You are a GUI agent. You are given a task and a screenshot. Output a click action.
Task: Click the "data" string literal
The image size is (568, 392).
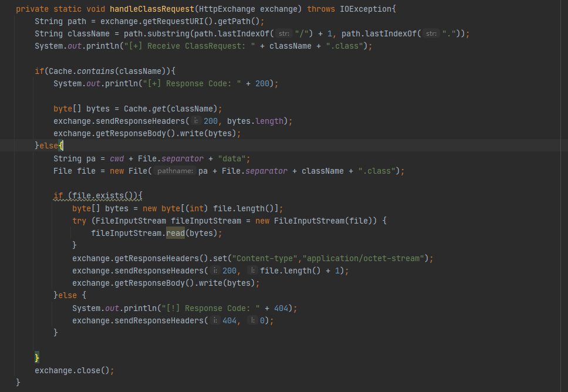click(232, 158)
